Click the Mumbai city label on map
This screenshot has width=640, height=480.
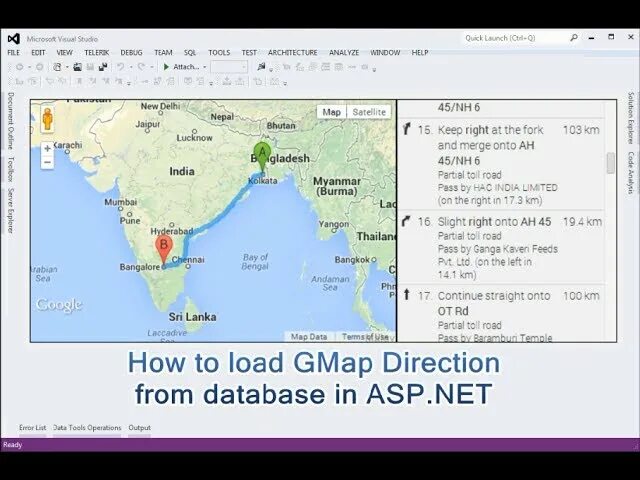pyautogui.click(x=121, y=202)
